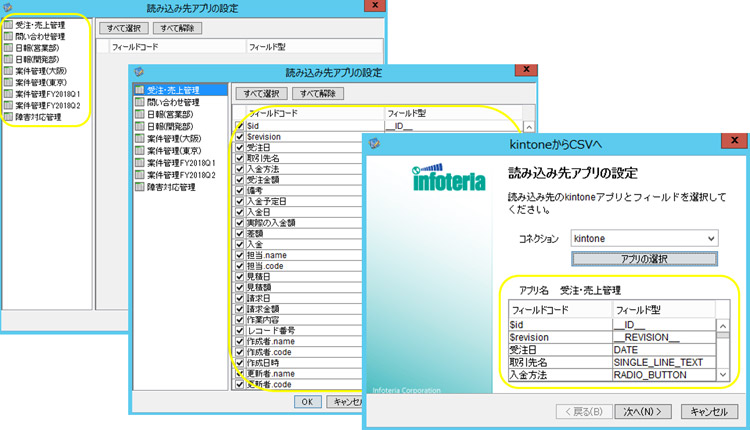Click the wizard field table scroll-down arrow
The width and height of the screenshot is (750, 430).
click(x=723, y=375)
